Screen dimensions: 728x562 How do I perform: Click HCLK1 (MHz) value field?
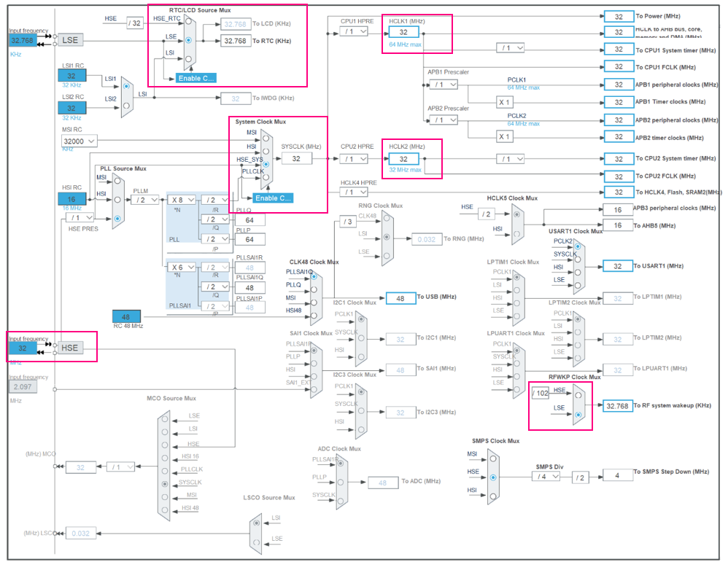pos(403,32)
